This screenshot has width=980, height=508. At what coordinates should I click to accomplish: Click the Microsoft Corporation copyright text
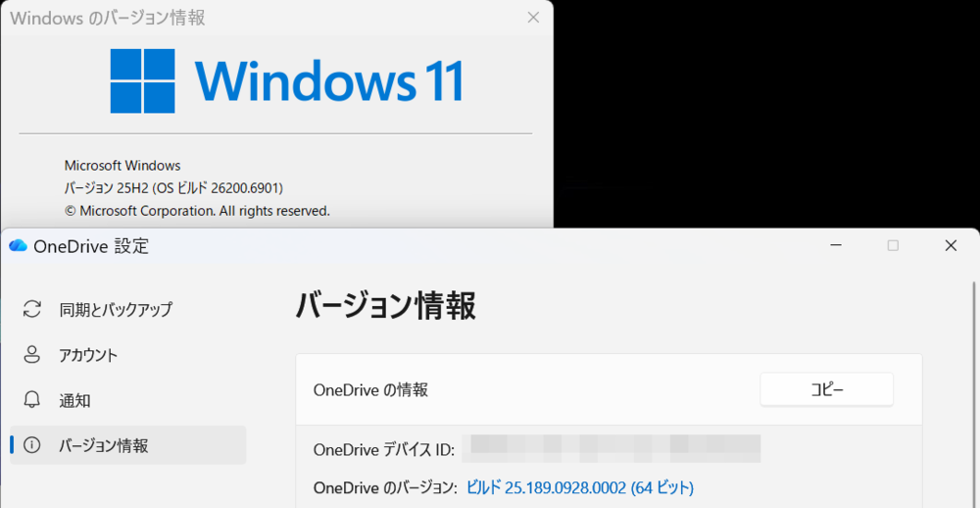197,211
